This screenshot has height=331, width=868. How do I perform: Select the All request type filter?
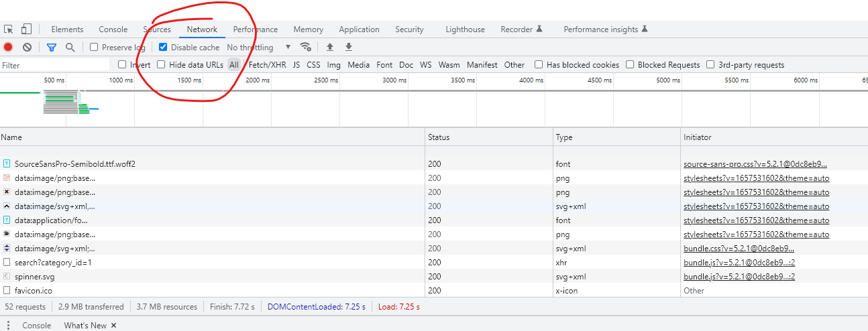point(234,65)
